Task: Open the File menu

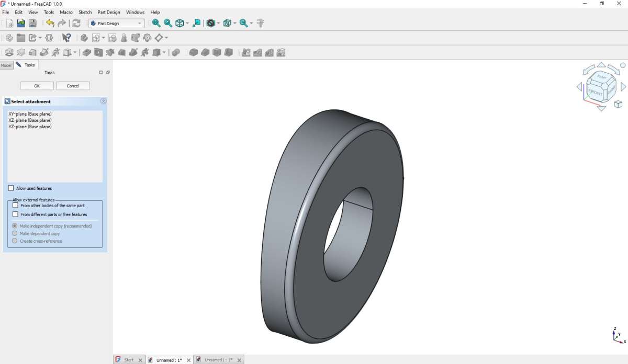Action: coord(6,12)
